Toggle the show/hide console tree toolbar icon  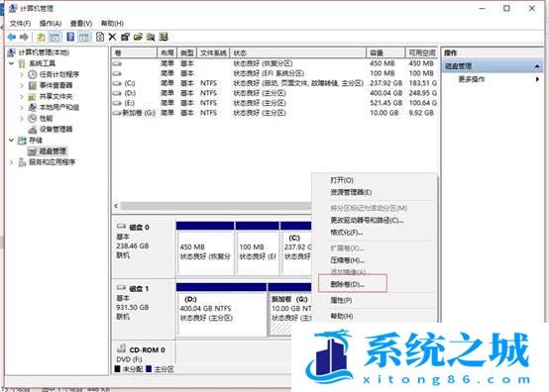(x=54, y=37)
